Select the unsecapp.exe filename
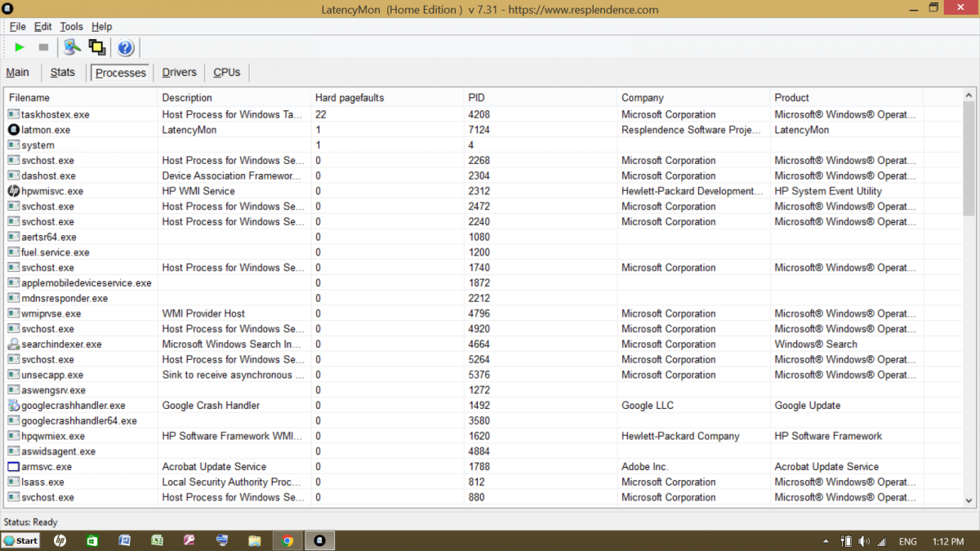The image size is (980, 551). tap(52, 375)
